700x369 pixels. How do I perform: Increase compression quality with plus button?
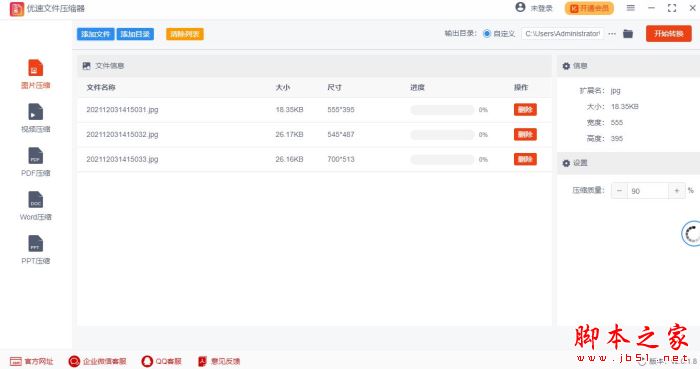click(x=677, y=191)
